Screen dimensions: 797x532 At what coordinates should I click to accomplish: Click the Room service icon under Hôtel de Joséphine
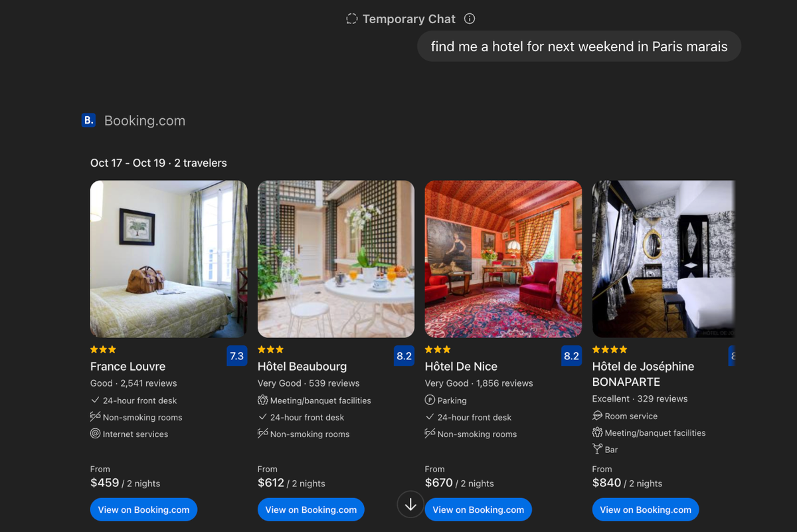pyautogui.click(x=598, y=415)
